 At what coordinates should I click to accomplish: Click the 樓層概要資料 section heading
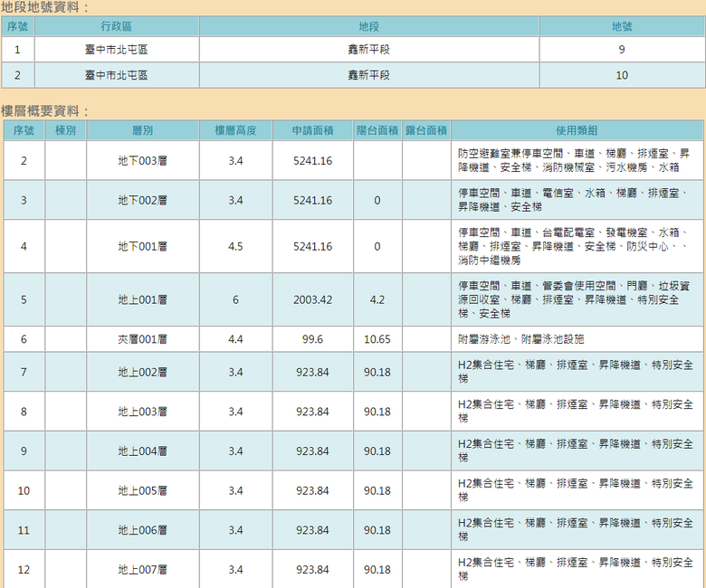pyautogui.click(x=44, y=110)
